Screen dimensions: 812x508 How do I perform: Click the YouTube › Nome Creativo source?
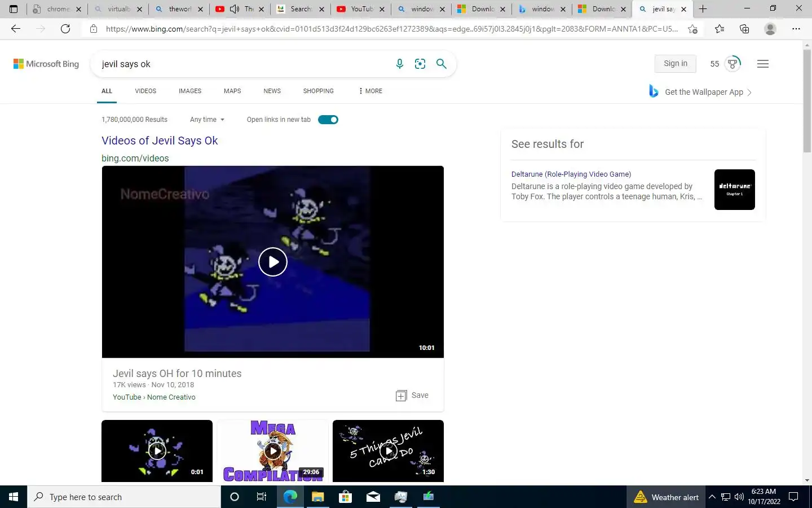click(154, 397)
